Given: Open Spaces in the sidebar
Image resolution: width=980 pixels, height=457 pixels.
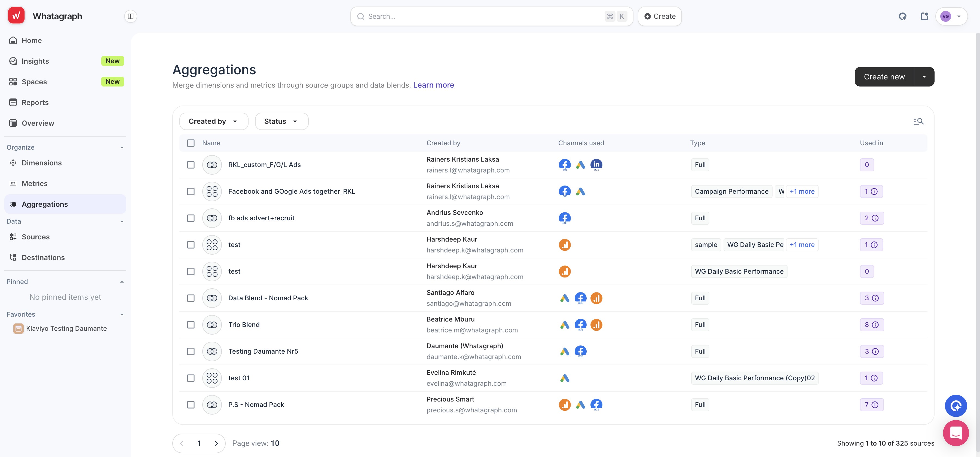Looking at the screenshot, I should click(x=65, y=82).
